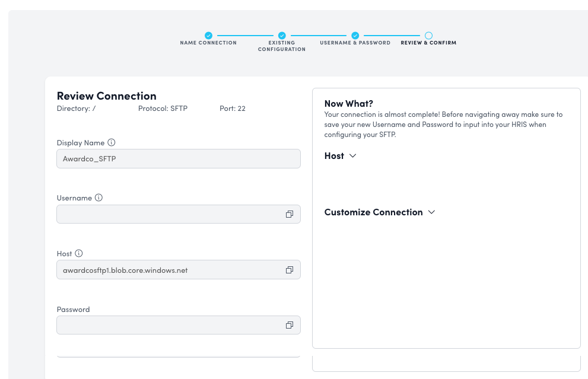This screenshot has height=379, width=588.
Task: Click the Username info icon
Action: [98, 198]
